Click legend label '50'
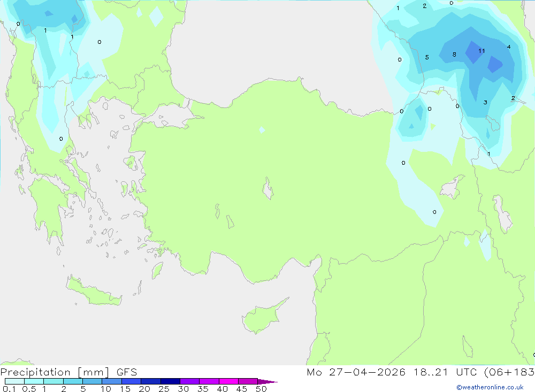The image size is (535, 392). [x=262, y=389]
